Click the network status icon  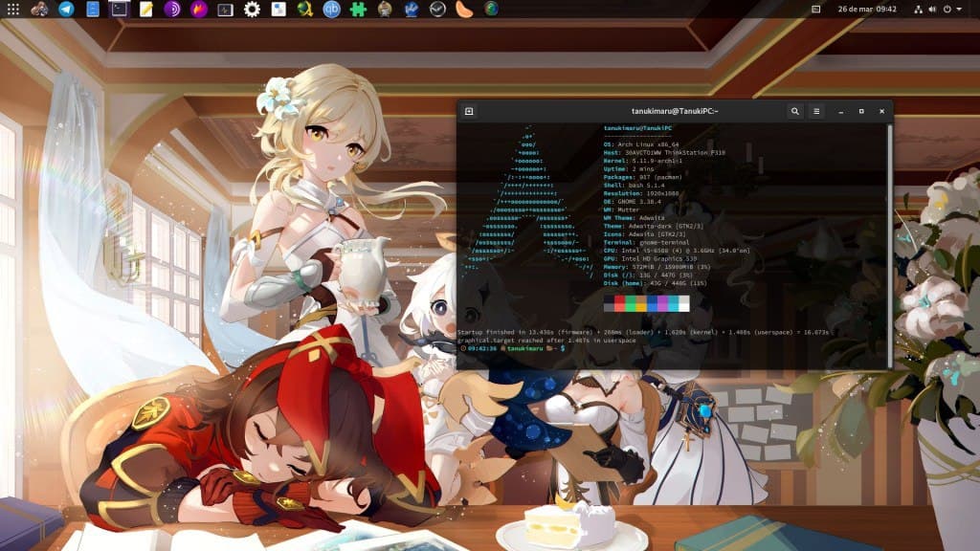pyautogui.click(x=918, y=10)
